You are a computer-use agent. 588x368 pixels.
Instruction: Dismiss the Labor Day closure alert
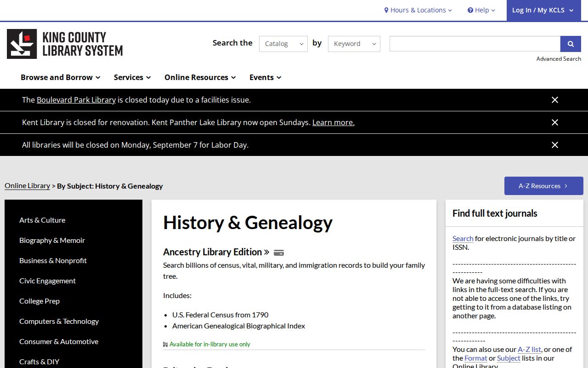click(x=555, y=145)
